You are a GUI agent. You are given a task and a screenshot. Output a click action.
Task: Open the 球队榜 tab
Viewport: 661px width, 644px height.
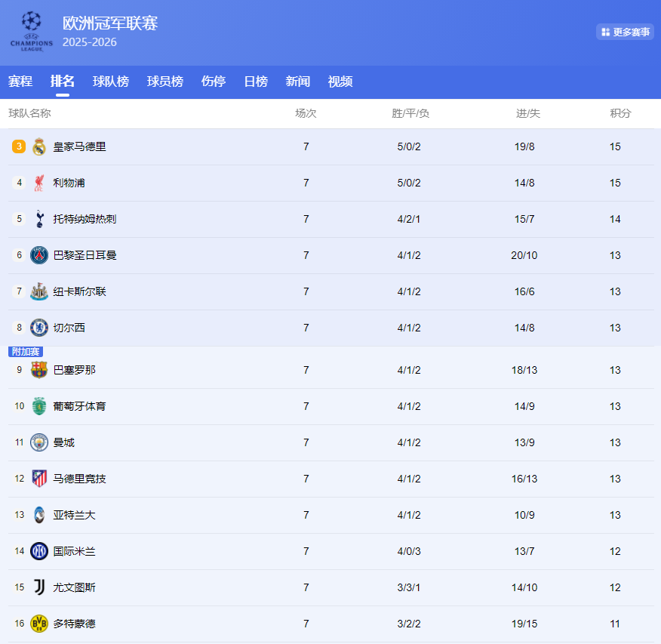[111, 81]
